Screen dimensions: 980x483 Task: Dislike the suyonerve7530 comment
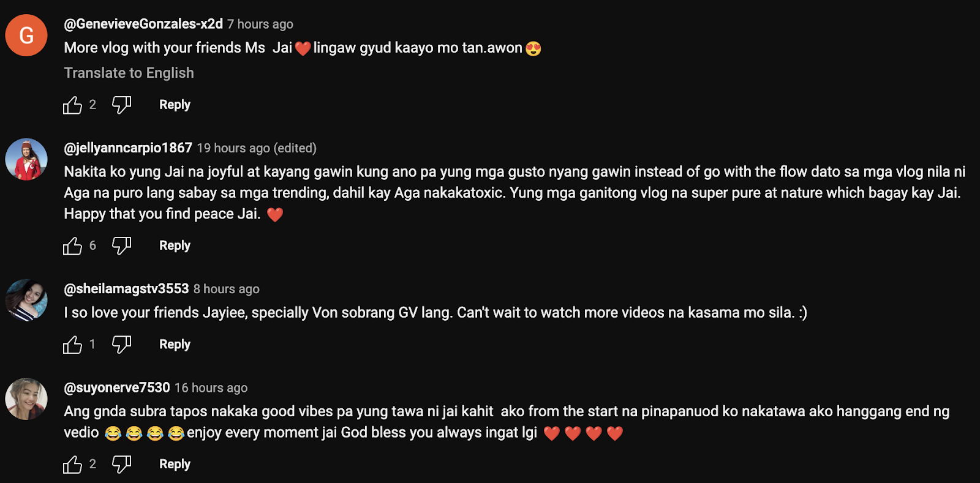pyautogui.click(x=121, y=465)
